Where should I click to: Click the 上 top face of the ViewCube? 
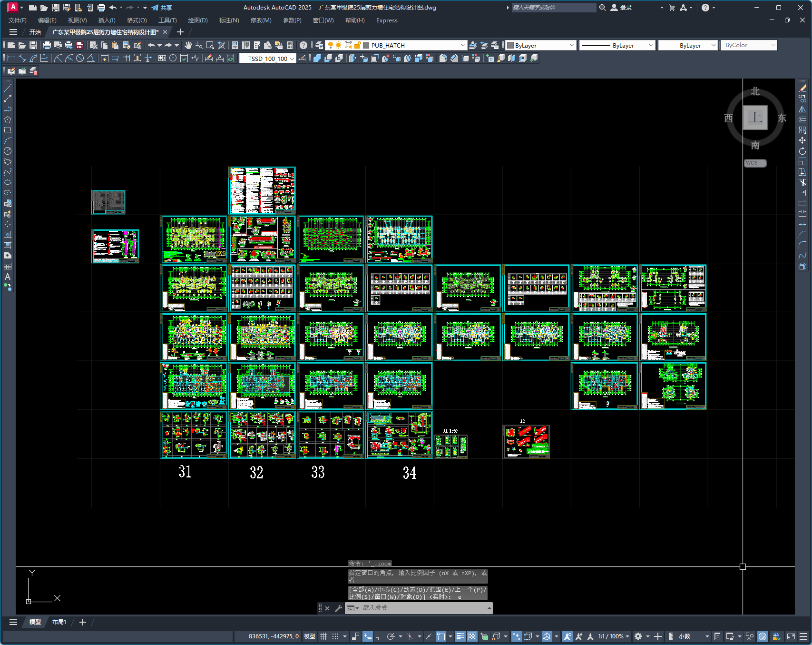click(x=755, y=118)
